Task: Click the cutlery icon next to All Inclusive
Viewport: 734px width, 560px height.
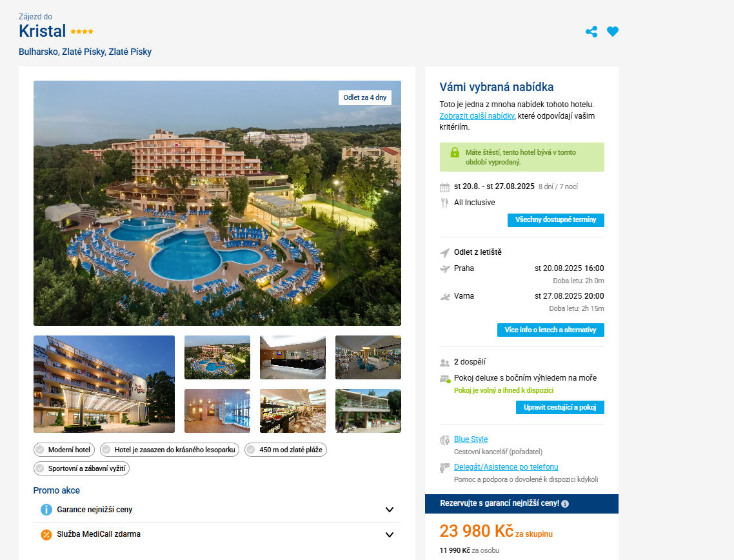Action: [444, 203]
